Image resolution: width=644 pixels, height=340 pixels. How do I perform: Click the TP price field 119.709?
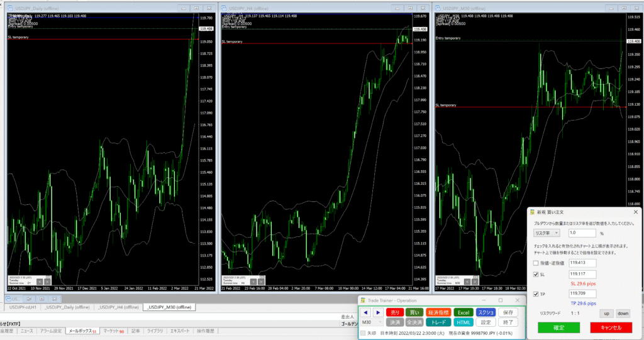tap(582, 293)
